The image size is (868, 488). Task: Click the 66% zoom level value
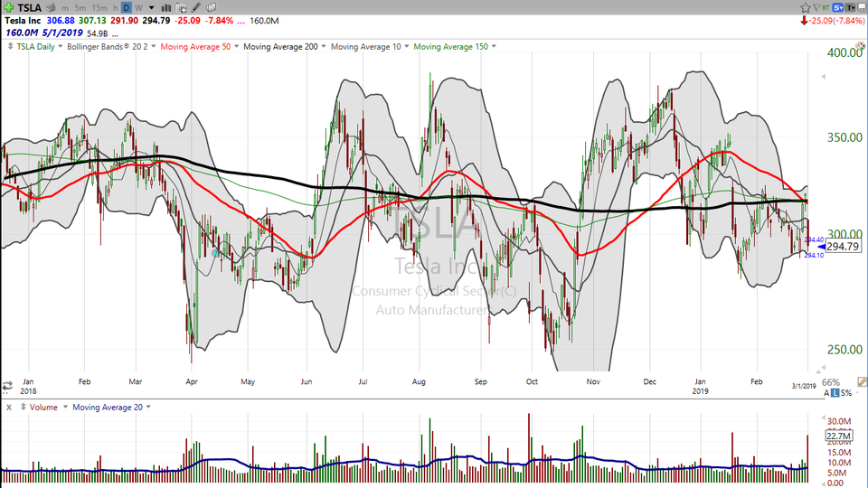click(831, 382)
